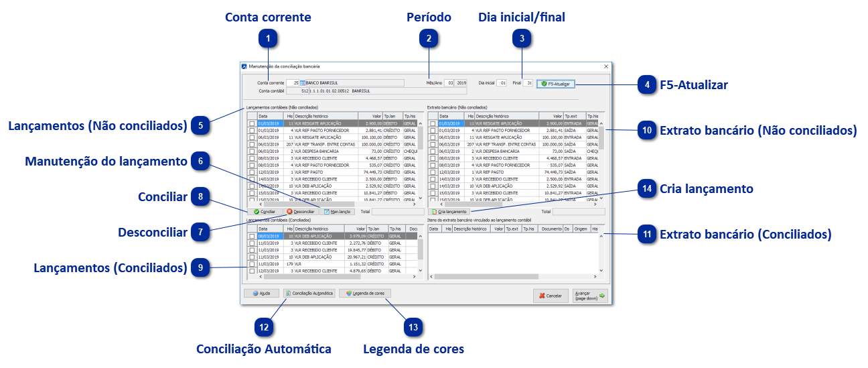Select Conciliados cell 1.151,32
868x368 pixels.
(x=356, y=264)
